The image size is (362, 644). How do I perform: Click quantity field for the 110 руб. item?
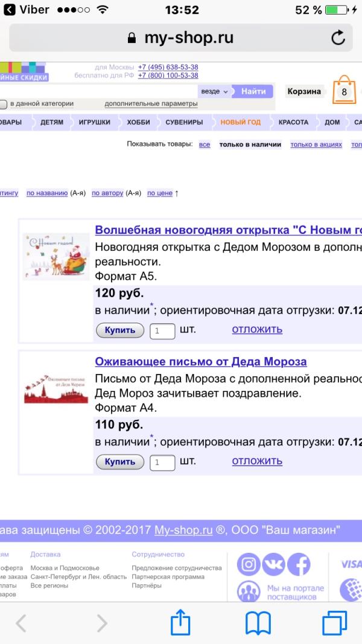click(x=162, y=463)
